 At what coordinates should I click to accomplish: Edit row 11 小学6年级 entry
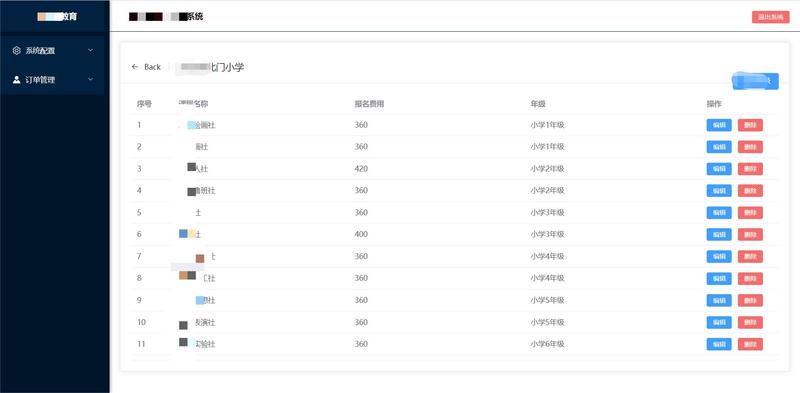[x=719, y=344]
